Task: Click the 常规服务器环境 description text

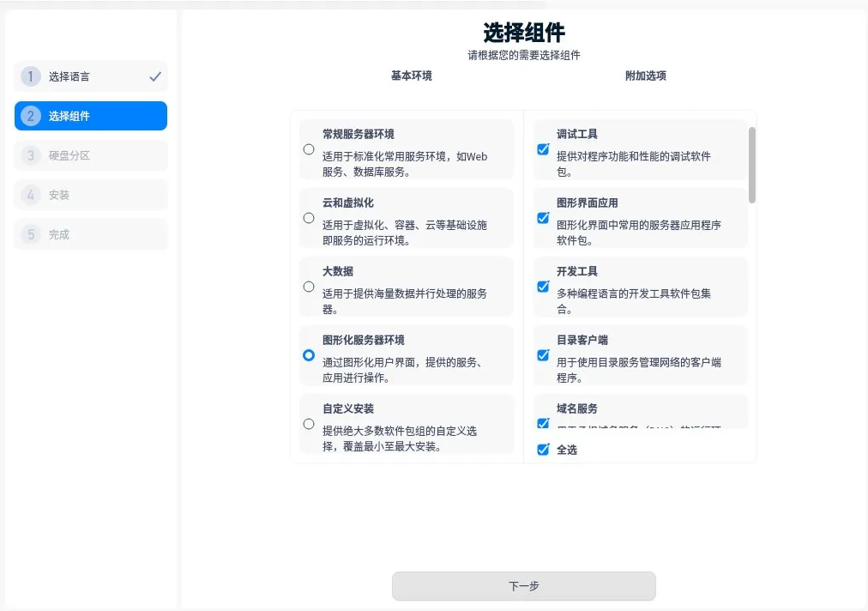Action: [x=405, y=164]
